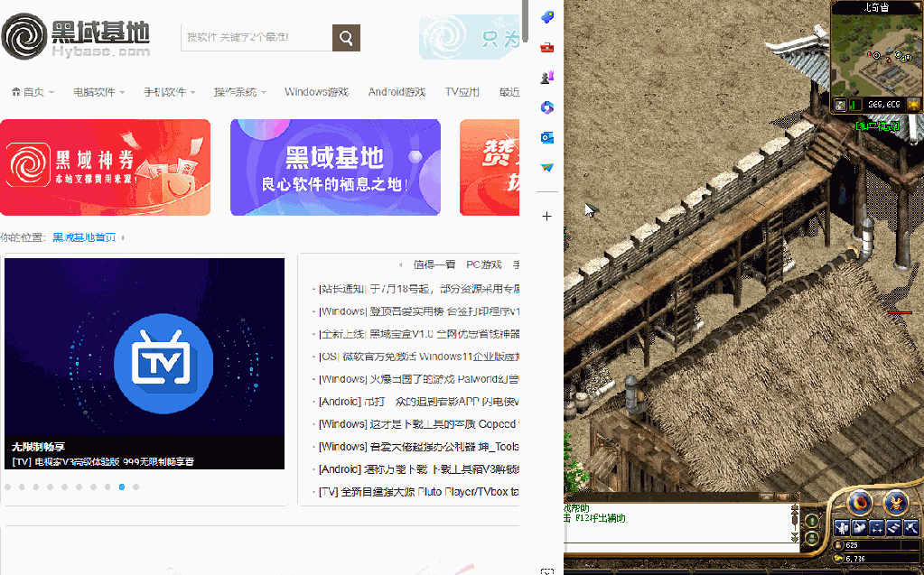Click the green signal bars icon under minimap

point(854,105)
